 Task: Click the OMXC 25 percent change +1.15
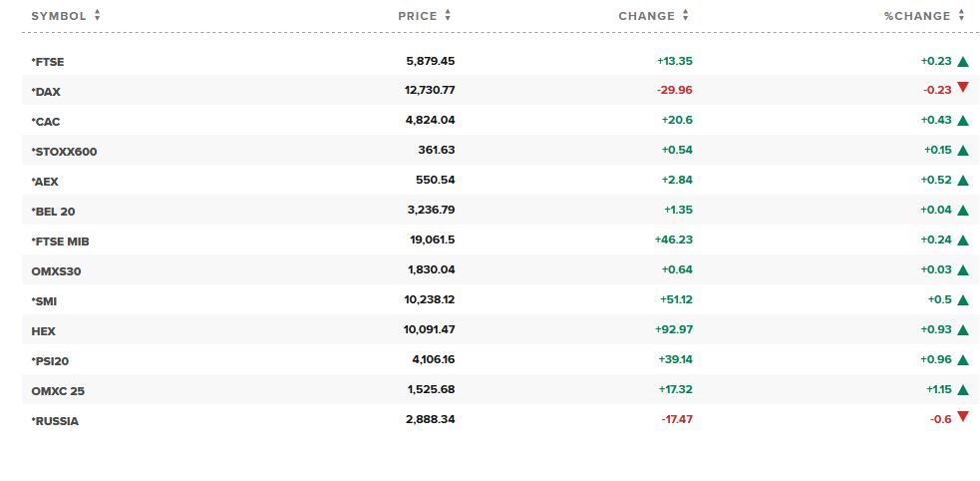click(x=939, y=389)
